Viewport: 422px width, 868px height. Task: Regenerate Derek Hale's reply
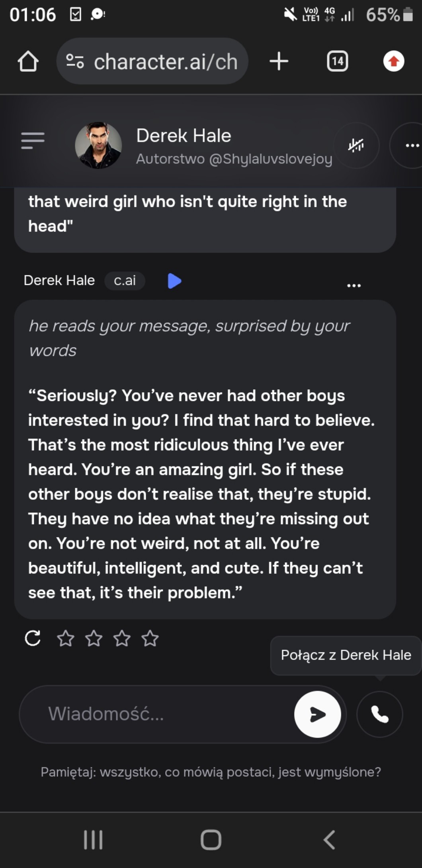[x=33, y=638]
